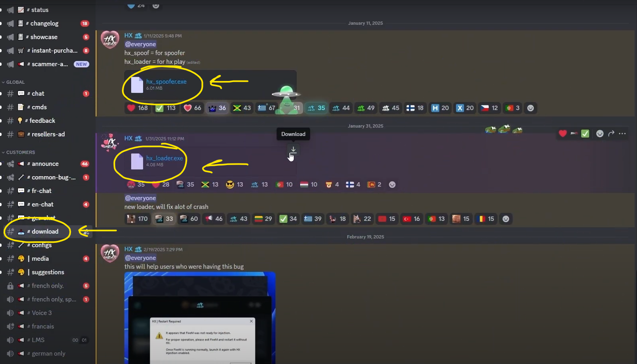Click the HX username on 1/31/2025 message
The width and height of the screenshot is (637, 364).
128,138
